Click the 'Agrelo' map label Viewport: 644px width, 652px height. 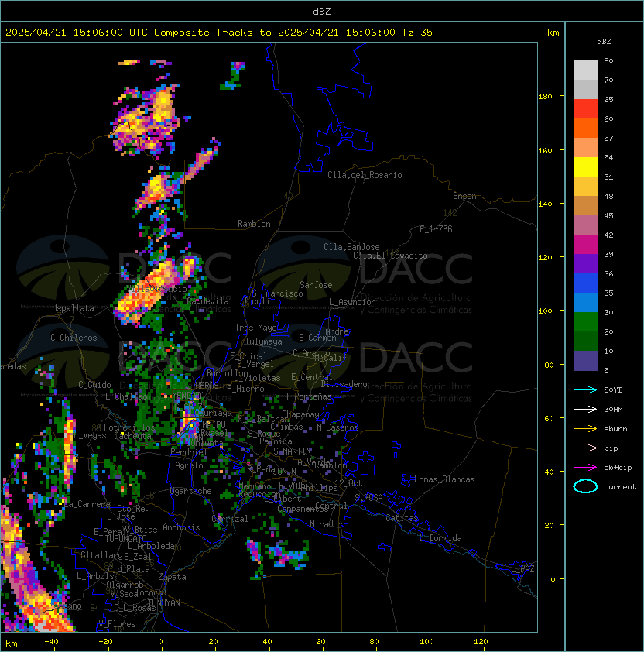[x=189, y=465]
